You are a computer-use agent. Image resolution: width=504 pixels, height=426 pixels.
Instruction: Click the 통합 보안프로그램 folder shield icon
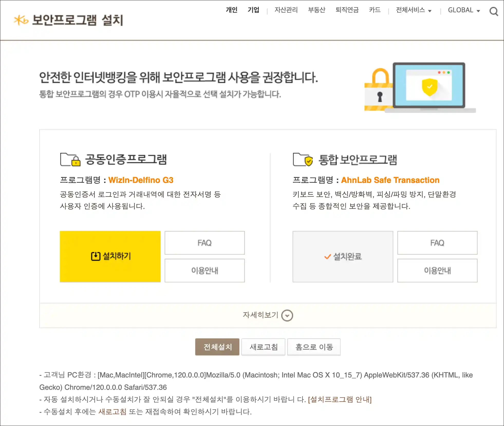(303, 160)
